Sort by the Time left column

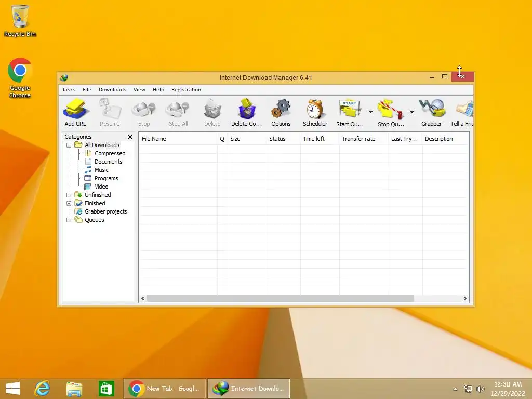point(320,139)
